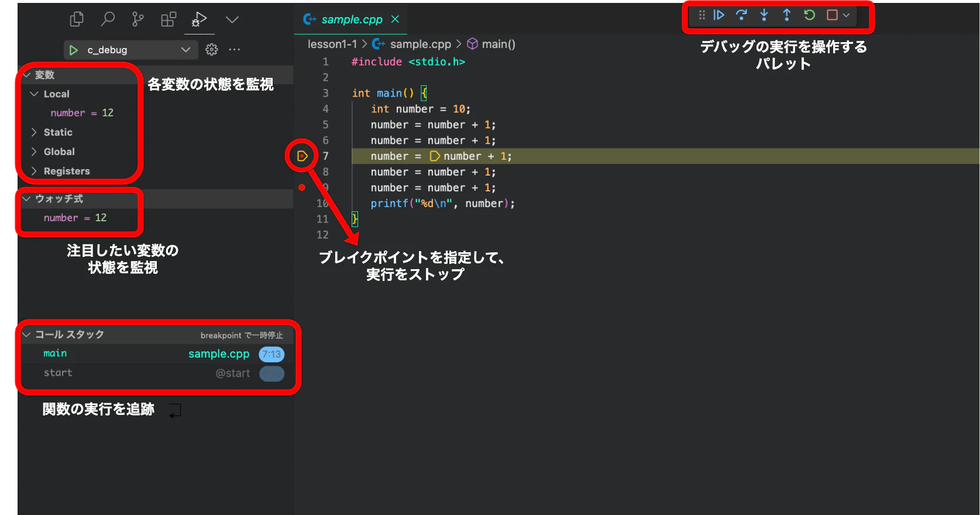The height and width of the screenshot is (515, 980).
Task: Click the int number = 10; code line
Action: [421, 109]
